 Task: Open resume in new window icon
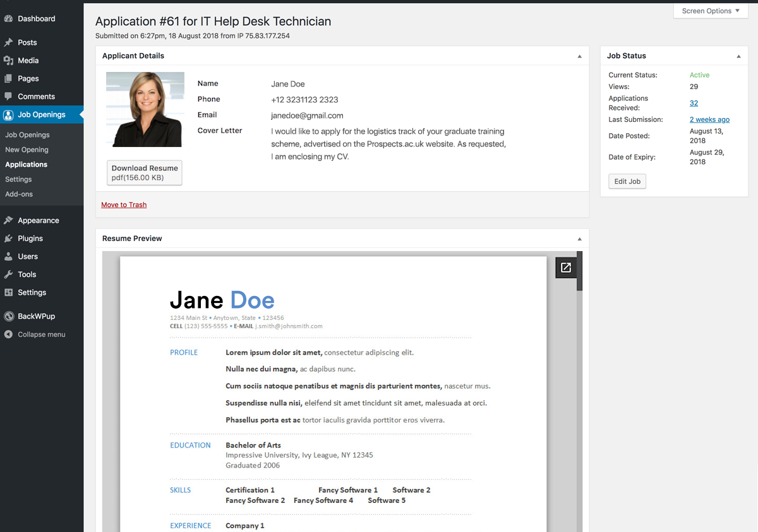(x=566, y=268)
